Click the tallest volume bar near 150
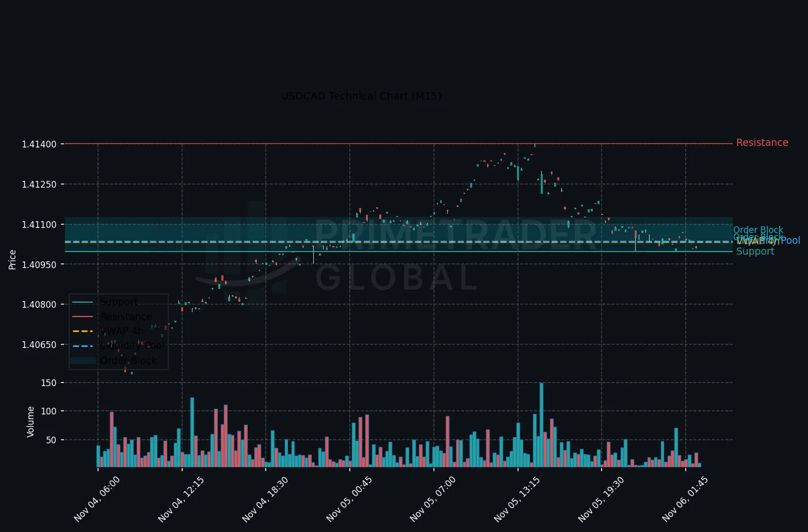 [x=541, y=425]
